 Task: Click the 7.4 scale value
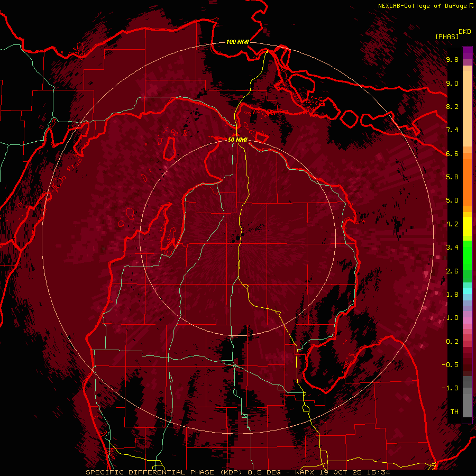[452, 130]
